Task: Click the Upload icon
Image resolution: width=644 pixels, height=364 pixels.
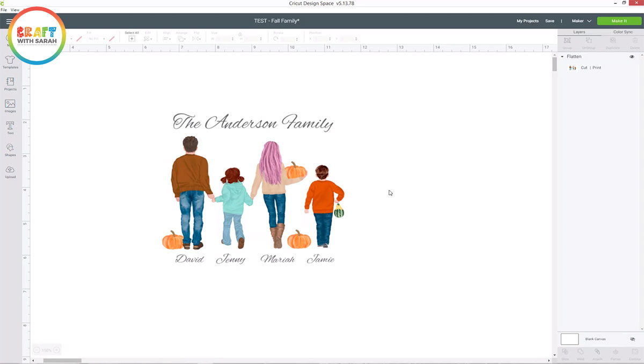Action: pos(10,171)
